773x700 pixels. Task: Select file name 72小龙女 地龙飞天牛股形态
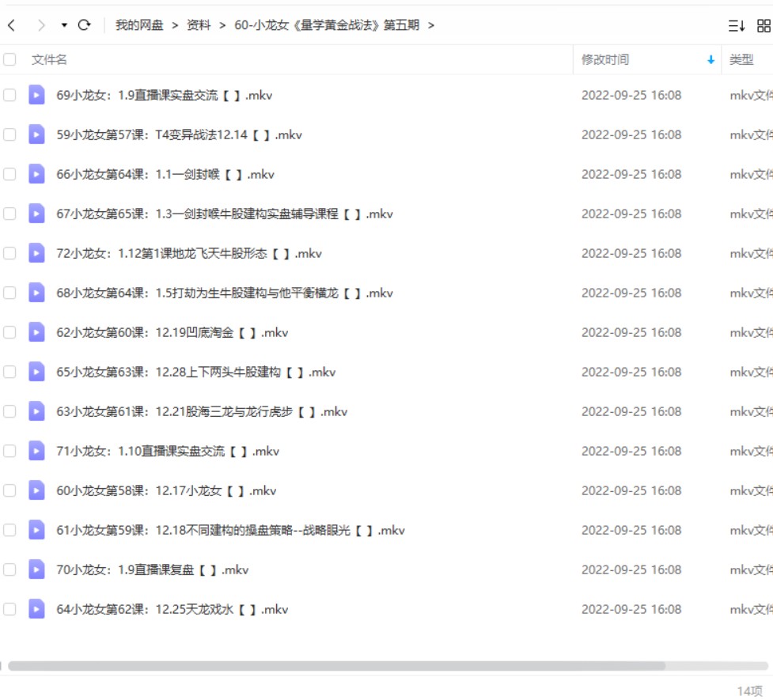189,253
